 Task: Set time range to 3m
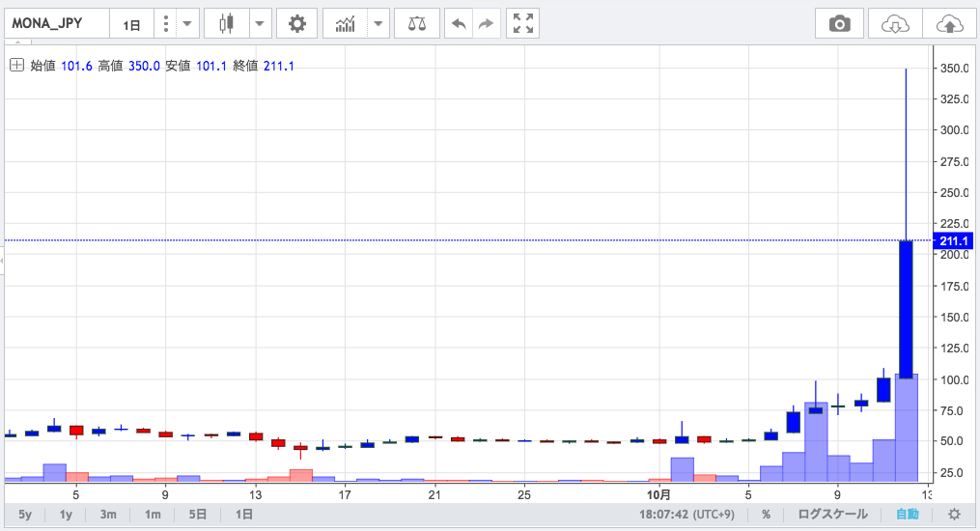tap(108, 515)
